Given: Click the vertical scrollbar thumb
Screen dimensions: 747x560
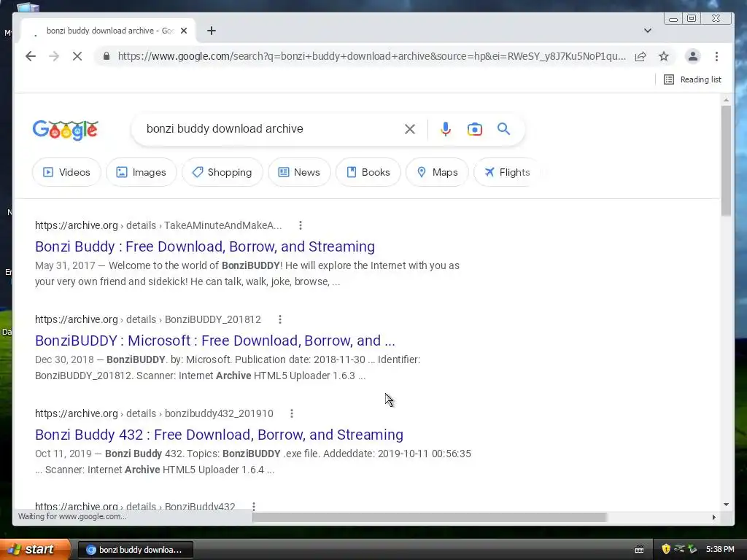Looking at the screenshot, I should [x=726, y=160].
